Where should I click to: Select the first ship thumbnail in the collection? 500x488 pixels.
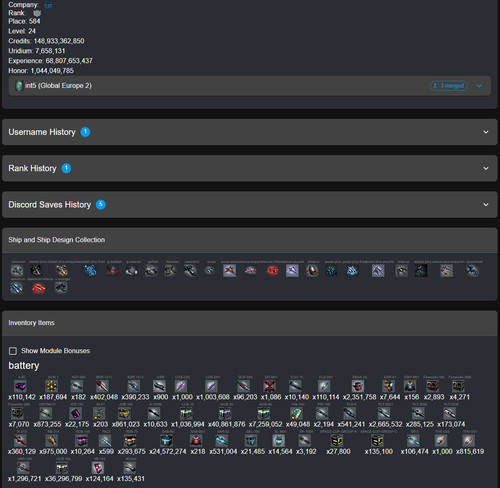(x=17, y=270)
